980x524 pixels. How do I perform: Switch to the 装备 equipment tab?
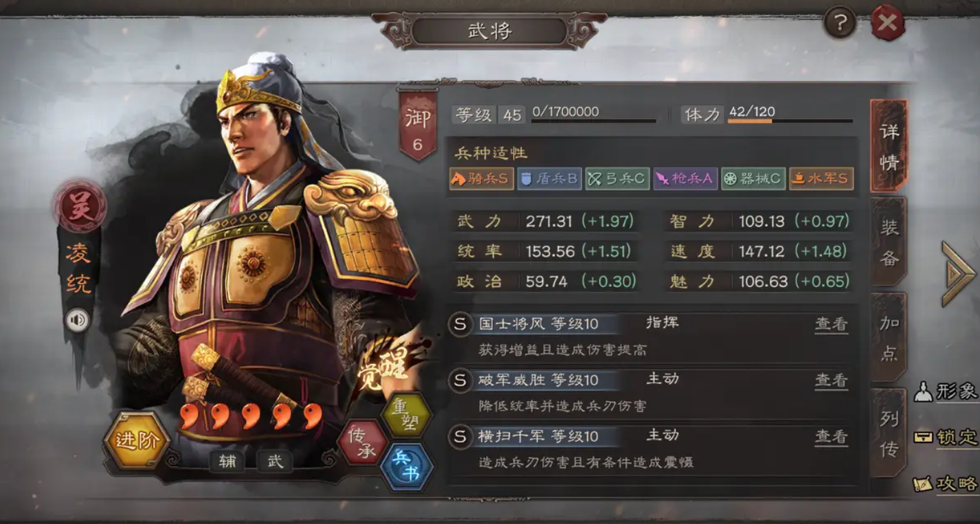pyautogui.click(x=889, y=242)
